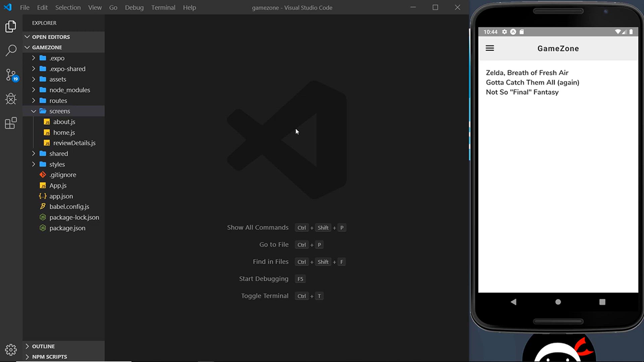Click the node_modules folder icon

(43, 90)
